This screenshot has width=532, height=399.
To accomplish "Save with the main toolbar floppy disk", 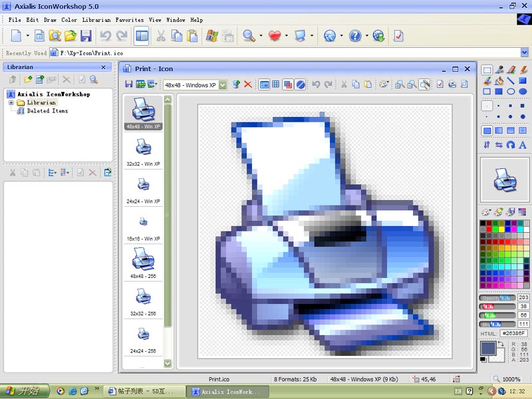I will click(86, 36).
